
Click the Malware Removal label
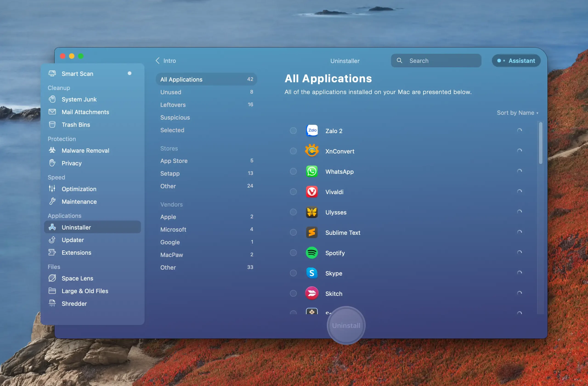[x=85, y=150]
